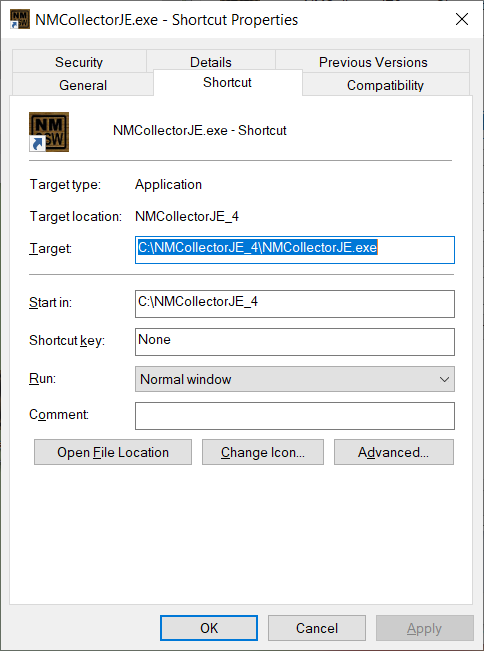Viewport: 485px width, 656px height.
Task: Close the Shortcut Properties dialog
Action: (462, 19)
